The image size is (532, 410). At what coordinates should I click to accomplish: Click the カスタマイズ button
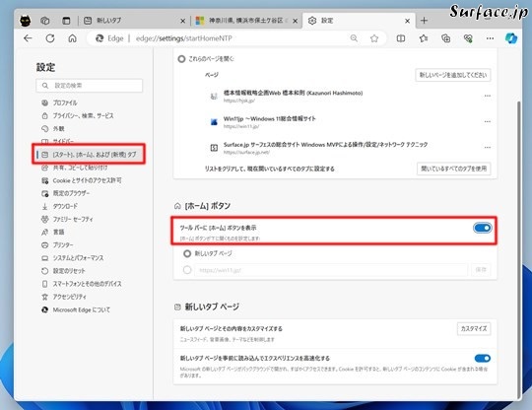474,328
